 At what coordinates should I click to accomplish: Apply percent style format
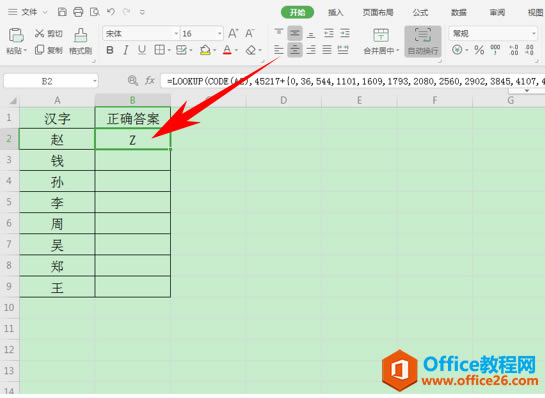479,50
